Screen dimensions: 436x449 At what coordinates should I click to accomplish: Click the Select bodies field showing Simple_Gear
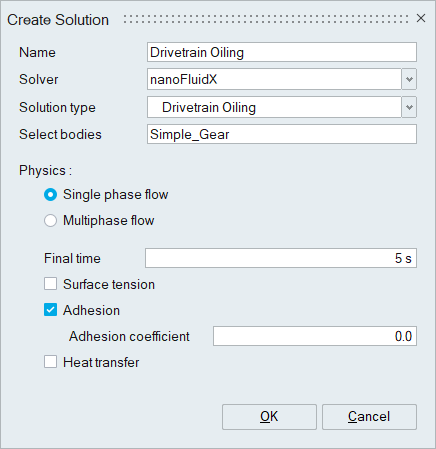pos(282,134)
